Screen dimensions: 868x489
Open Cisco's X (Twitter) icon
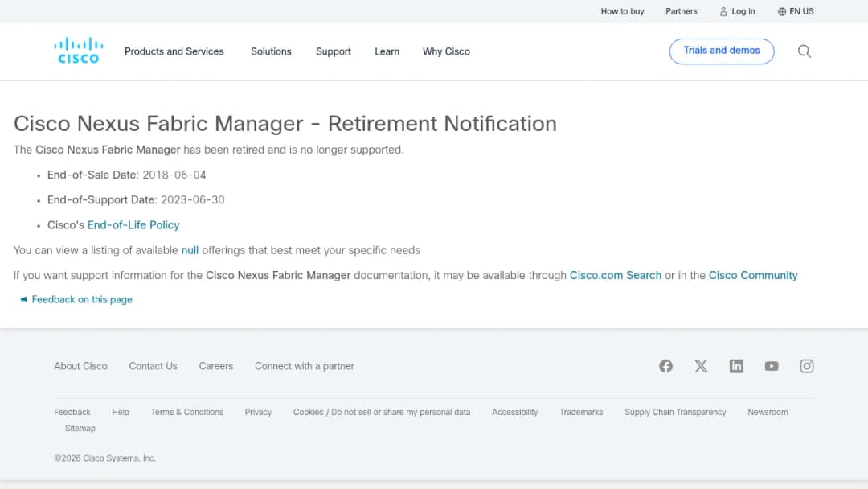(x=701, y=366)
